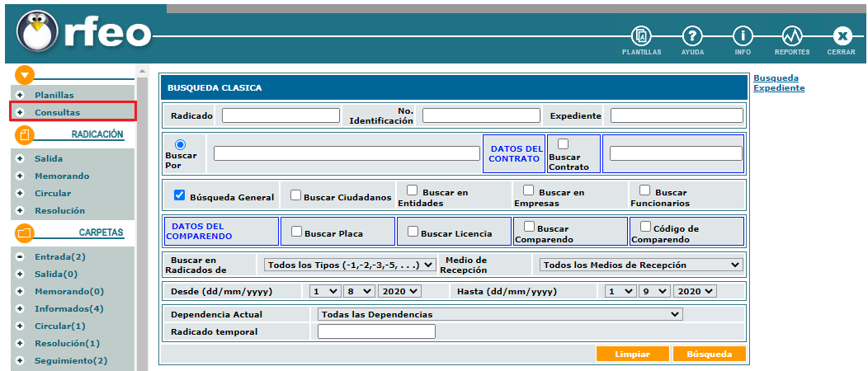This screenshot has width=868, height=371.
Task: Select Circular under Radicación
Action: pyautogui.click(x=53, y=194)
